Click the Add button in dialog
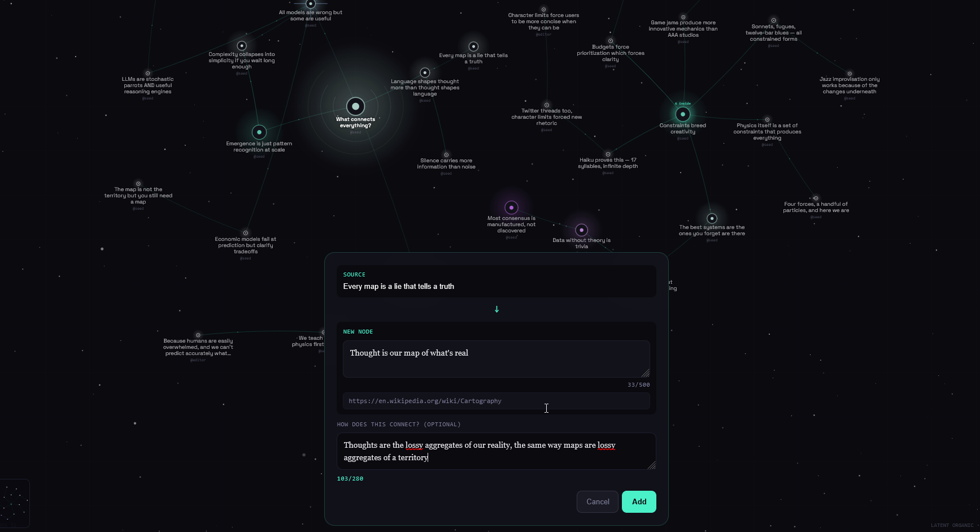Screen dimensions: 980x532 coord(639,502)
